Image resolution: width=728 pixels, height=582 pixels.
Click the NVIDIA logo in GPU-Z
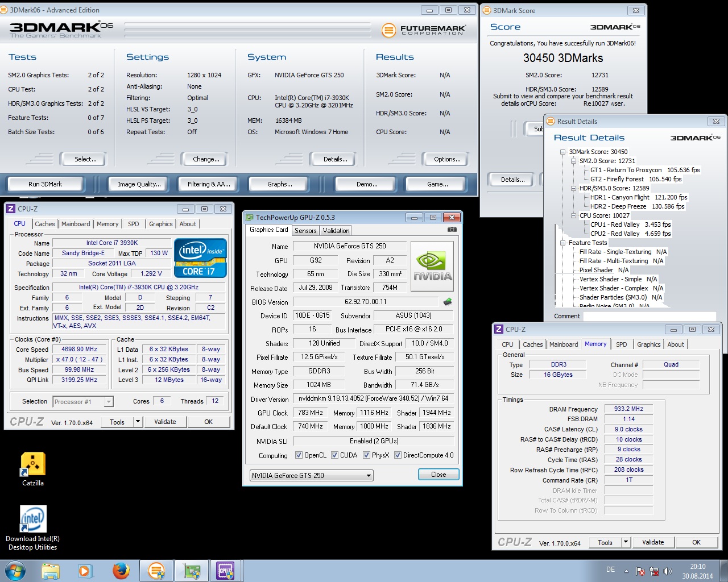pyautogui.click(x=432, y=266)
